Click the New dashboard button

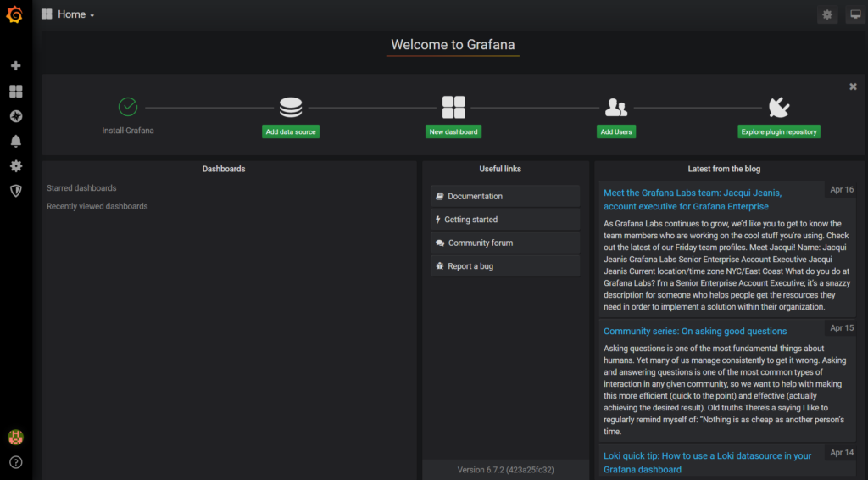453,131
